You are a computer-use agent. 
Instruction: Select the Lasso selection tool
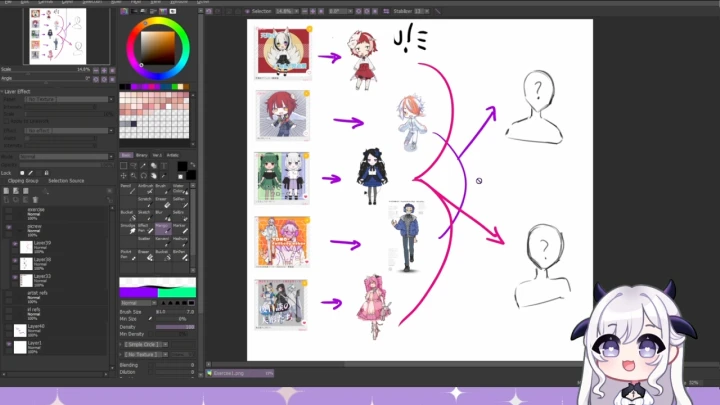pyautogui.click(x=134, y=166)
